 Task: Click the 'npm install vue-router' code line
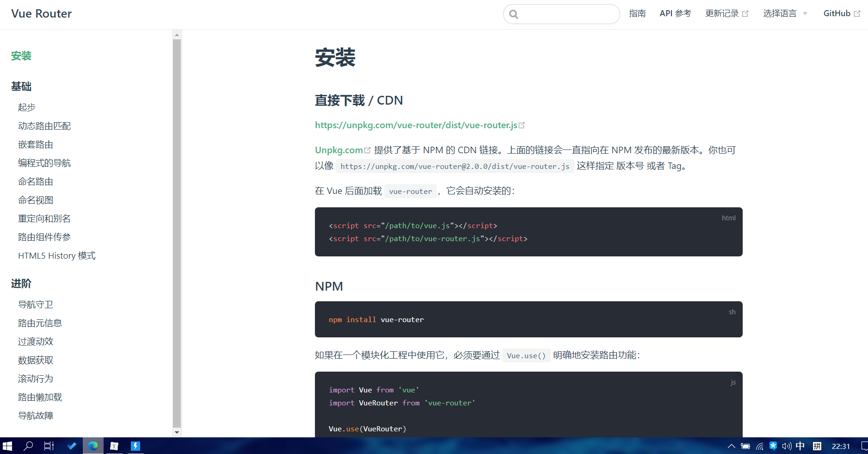376,320
